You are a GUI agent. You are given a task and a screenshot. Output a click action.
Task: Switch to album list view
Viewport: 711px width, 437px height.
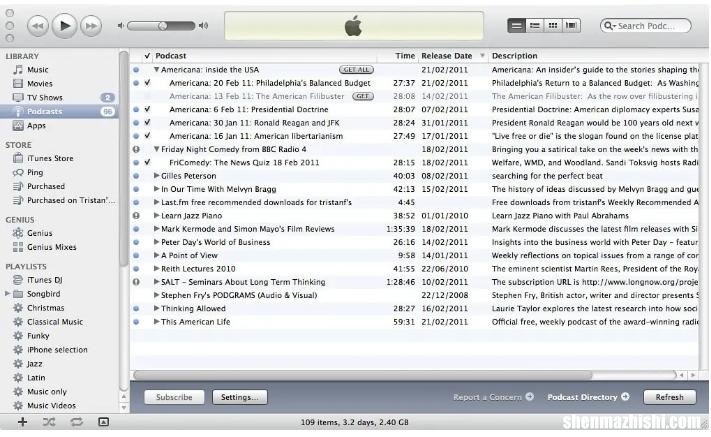click(x=535, y=26)
